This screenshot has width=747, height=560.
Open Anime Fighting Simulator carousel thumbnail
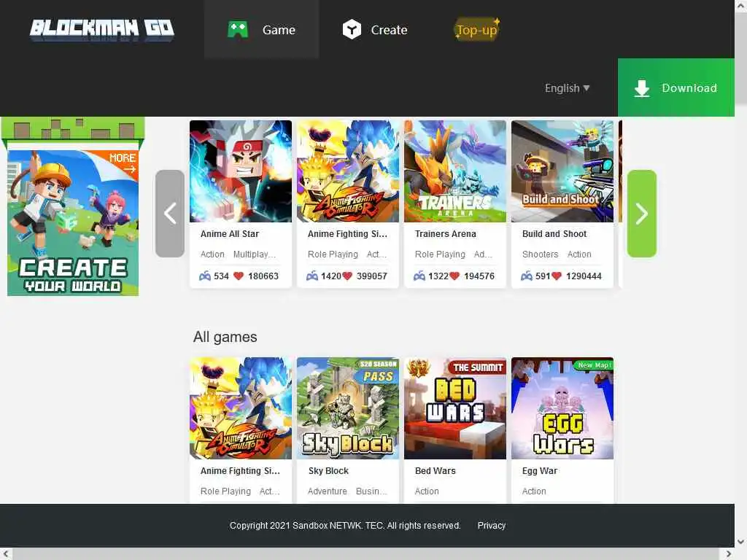pyautogui.click(x=348, y=171)
